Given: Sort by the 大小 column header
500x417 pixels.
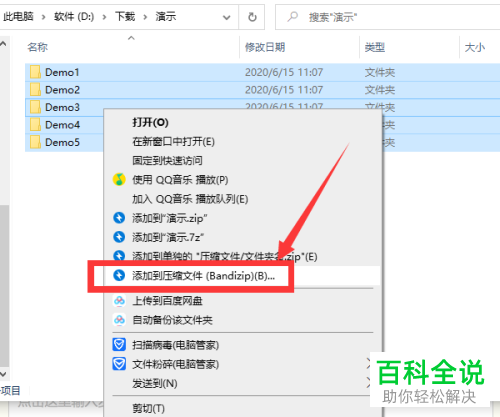Looking at the screenshot, I should pos(475,47).
